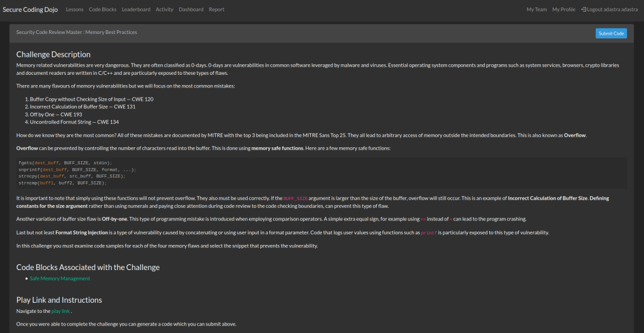
Task: Click the pink printf inline code
Action: (429, 233)
